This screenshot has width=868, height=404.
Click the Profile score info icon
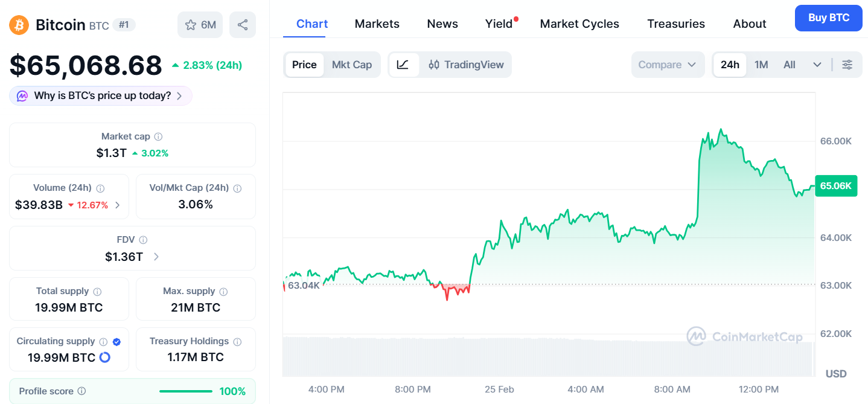[x=81, y=391]
